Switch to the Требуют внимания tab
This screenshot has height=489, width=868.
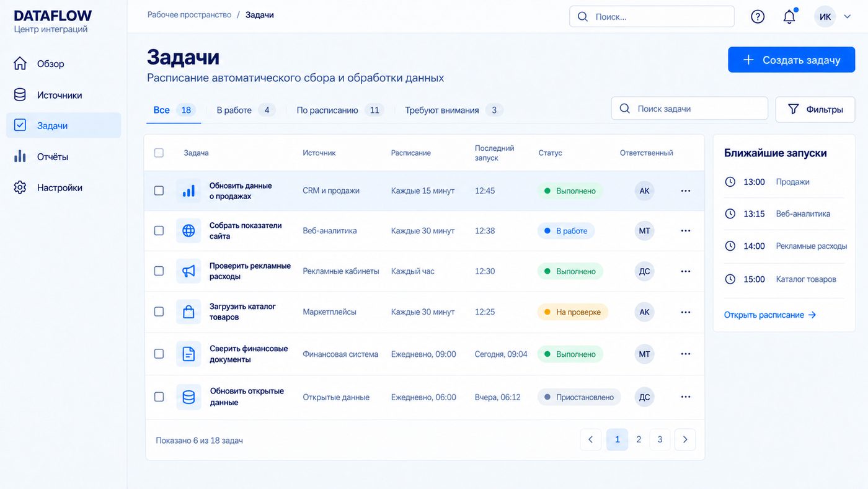click(453, 110)
